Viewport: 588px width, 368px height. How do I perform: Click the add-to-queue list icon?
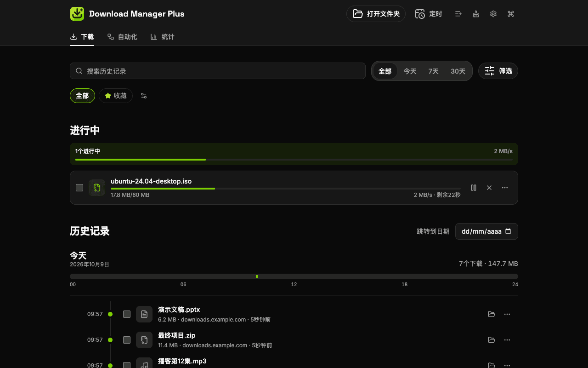coord(458,14)
